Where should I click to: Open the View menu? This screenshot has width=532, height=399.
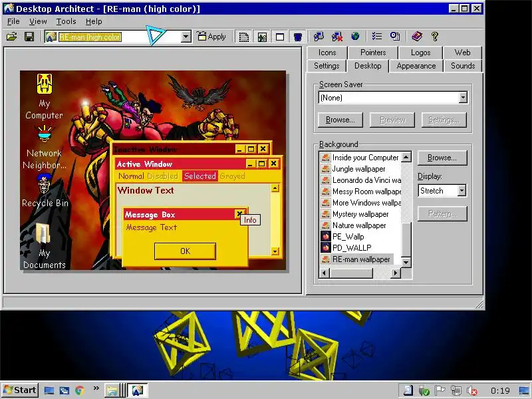click(38, 21)
